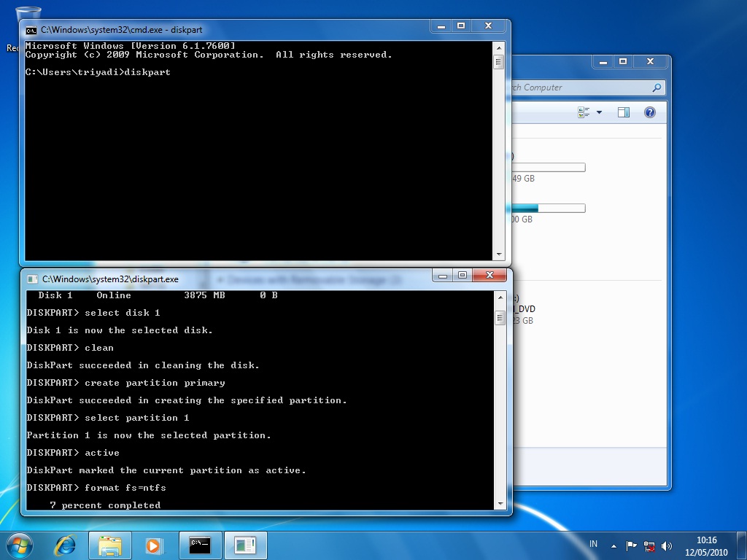Click the 'Disk 1 Online 3875 MB' row
Image resolution: width=747 pixels, height=560 pixels.
coord(158,295)
